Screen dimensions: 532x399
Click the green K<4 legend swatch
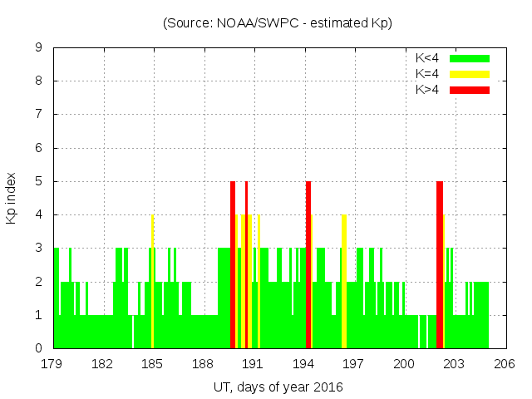pyautogui.click(x=470, y=58)
